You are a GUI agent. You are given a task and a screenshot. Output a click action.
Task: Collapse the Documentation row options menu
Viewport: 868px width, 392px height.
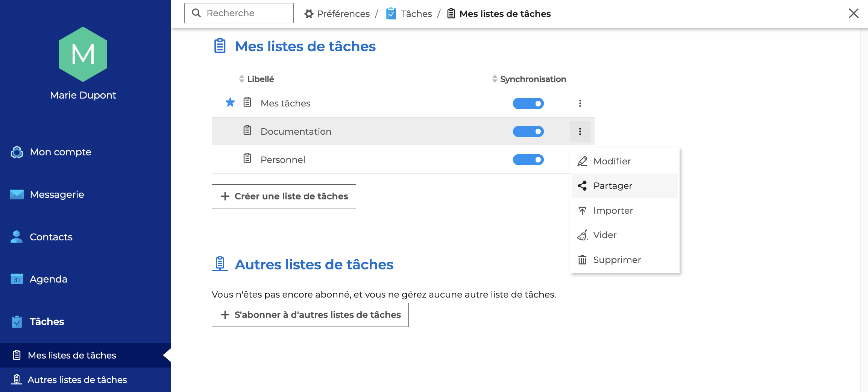pos(580,132)
